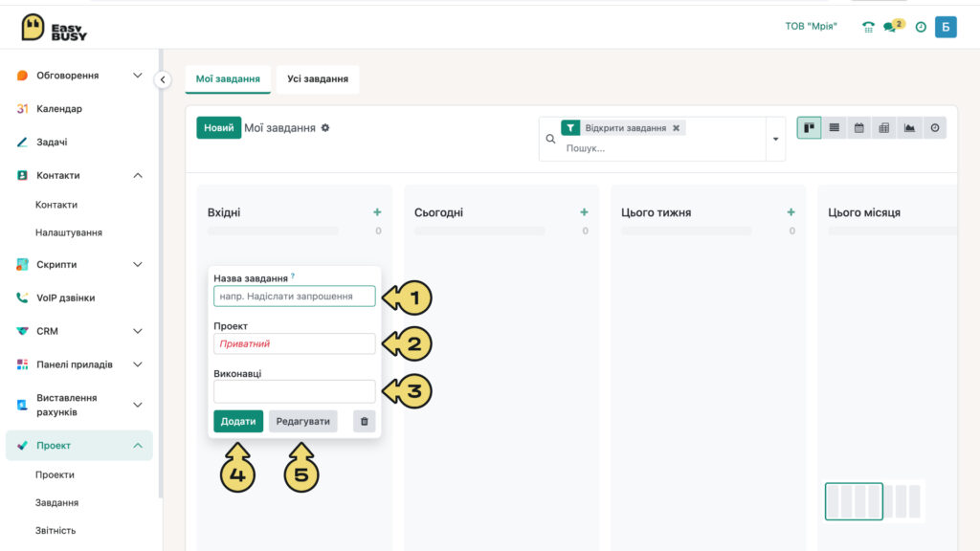This screenshot has height=551, width=980.
Task: Open Налаштування under Контакти
Action: pos(69,232)
